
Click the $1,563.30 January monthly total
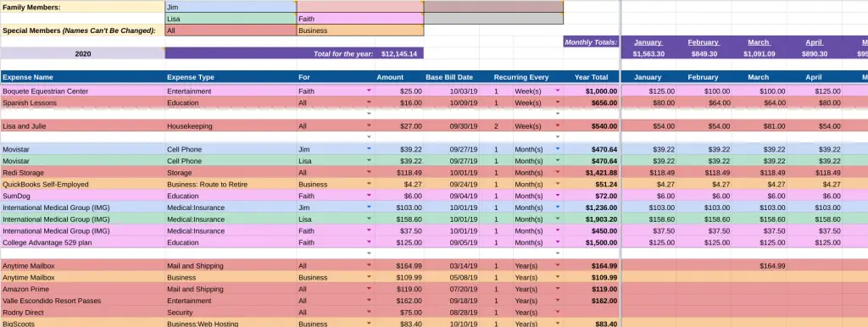[x=648, y=53]
